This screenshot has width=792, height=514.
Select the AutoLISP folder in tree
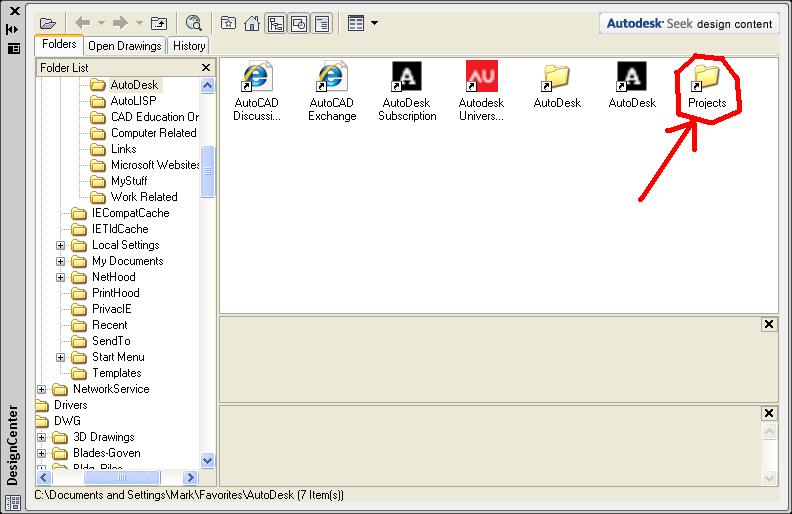pos(124,101)
